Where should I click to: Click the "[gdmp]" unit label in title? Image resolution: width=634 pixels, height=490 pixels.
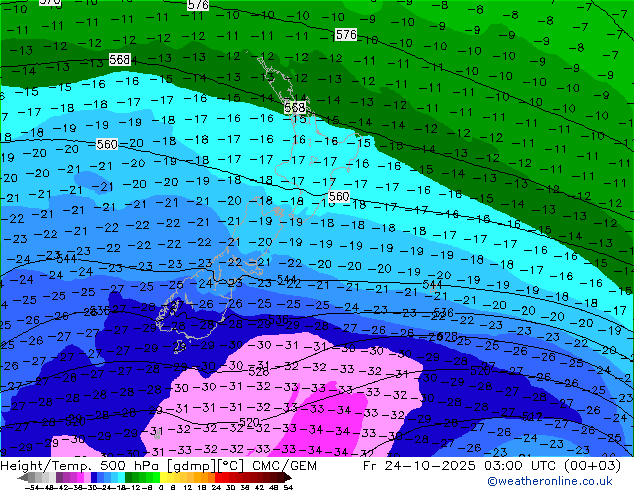pyautogui.click(x=192, y=466)
